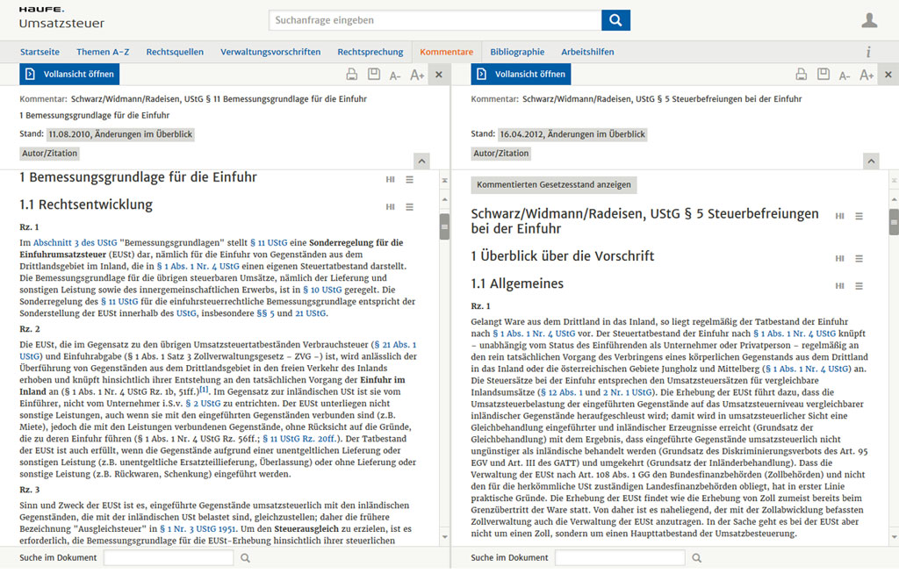Click HI icon beside '1.1 Rechtsentwicklung'

[x=391, y=207]
